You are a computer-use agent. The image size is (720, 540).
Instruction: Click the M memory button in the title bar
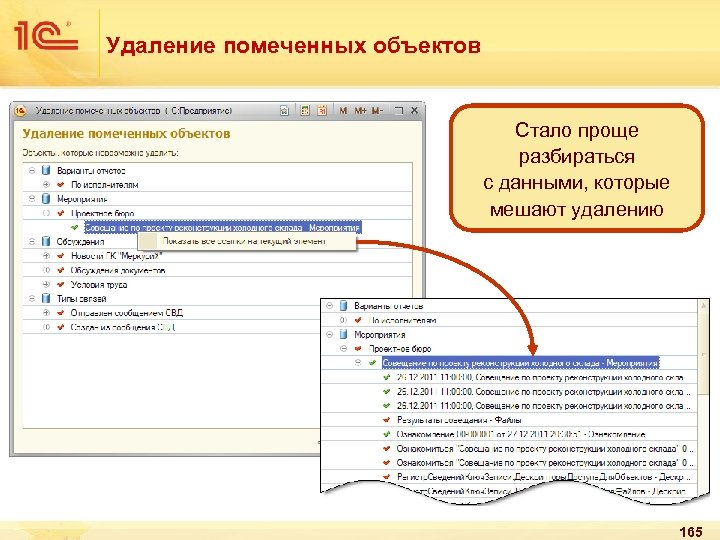[x=343, y=111]
